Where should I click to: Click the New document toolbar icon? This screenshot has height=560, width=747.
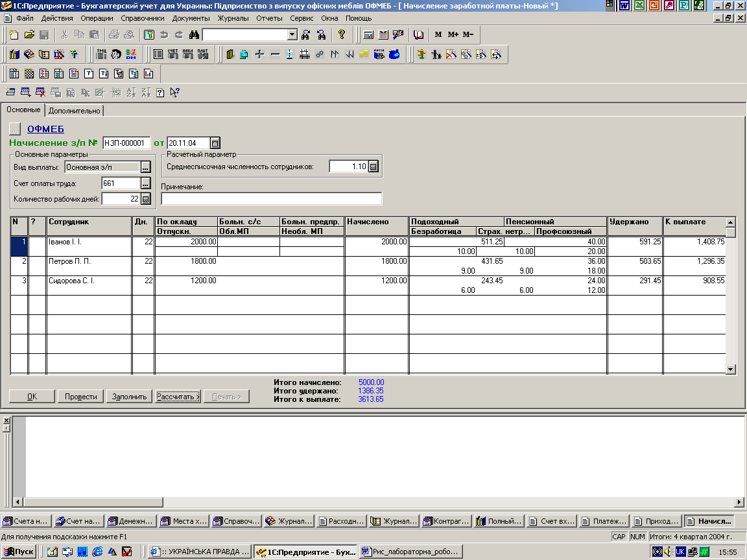click(14, 35)
